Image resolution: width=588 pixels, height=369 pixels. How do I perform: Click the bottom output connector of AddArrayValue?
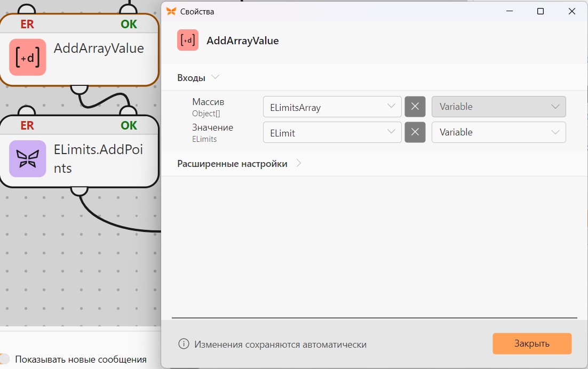(x=79, y=89)
